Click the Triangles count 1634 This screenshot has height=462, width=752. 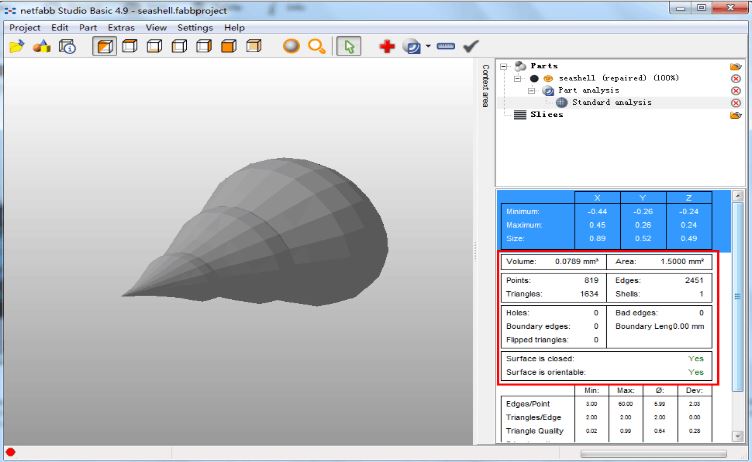[589, 294]
